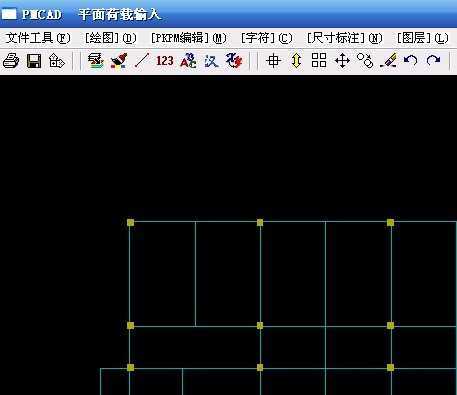Click the yellow vertical double-arrow icon
The image size is (457, 395).
click(x=296, y=61)
